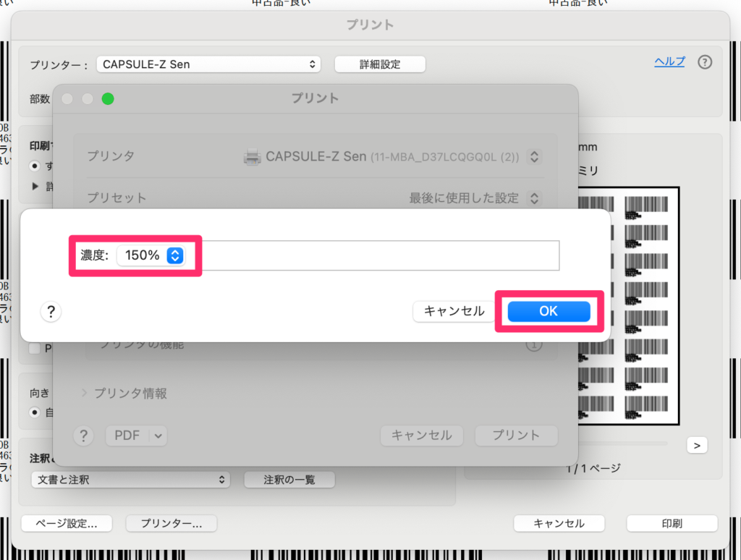Click the ページ設定... button
Image resolution: width=741 pixels, height=560 pixels.
69,523
